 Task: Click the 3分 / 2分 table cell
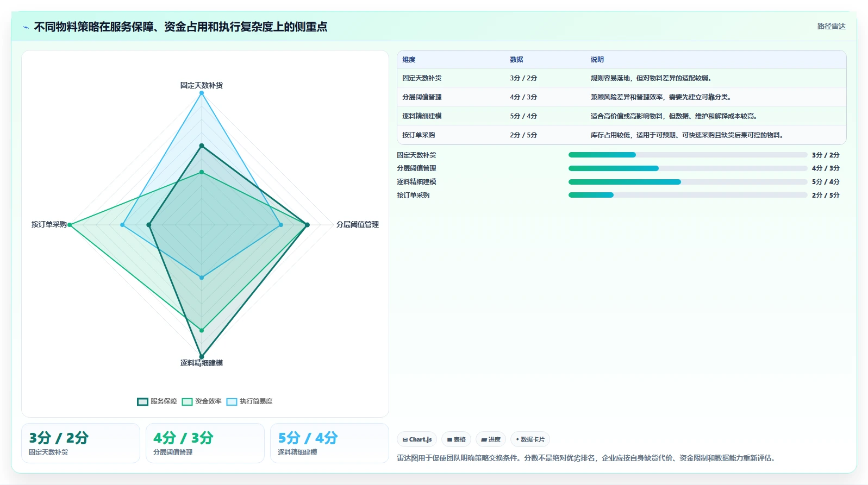click(x=523, y=78)
